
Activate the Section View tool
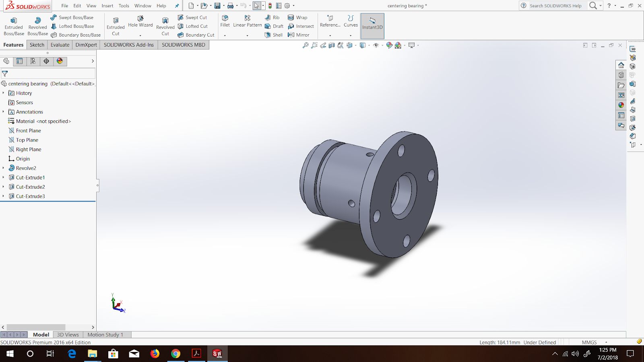(331, 45)
